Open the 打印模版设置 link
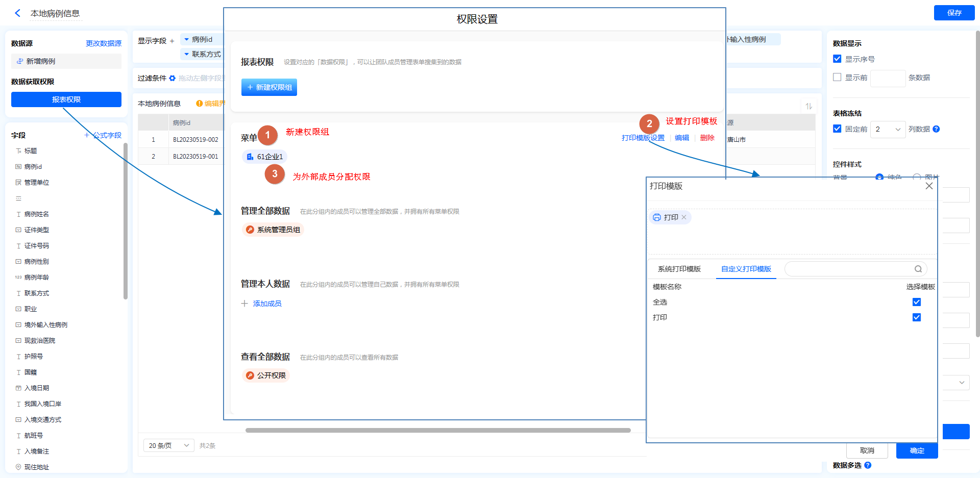 [643, 138]
